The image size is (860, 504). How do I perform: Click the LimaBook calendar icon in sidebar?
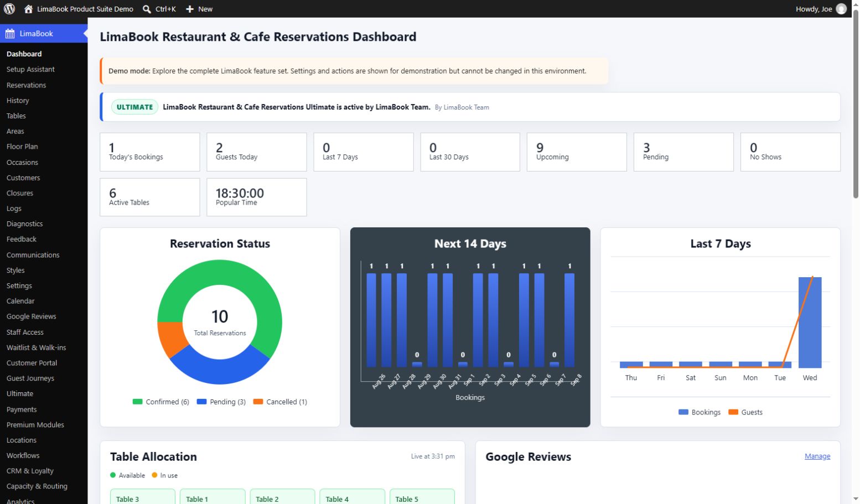[10, 34]
